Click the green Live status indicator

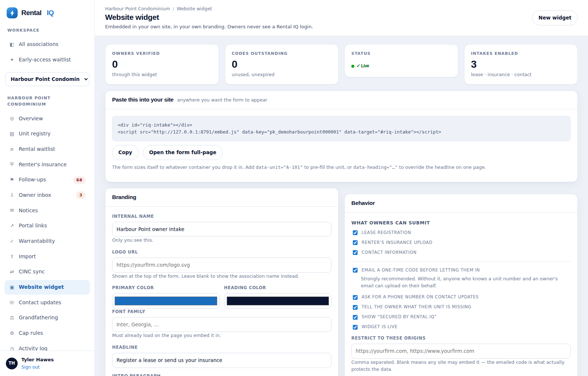coord(360,66)
